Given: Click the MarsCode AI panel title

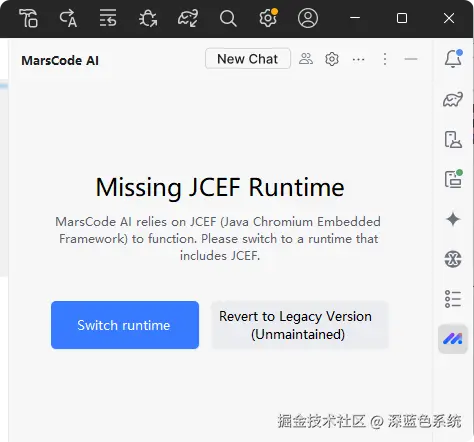Looking at the screenshot, I should pyautogui.click(x=60, y=61).
